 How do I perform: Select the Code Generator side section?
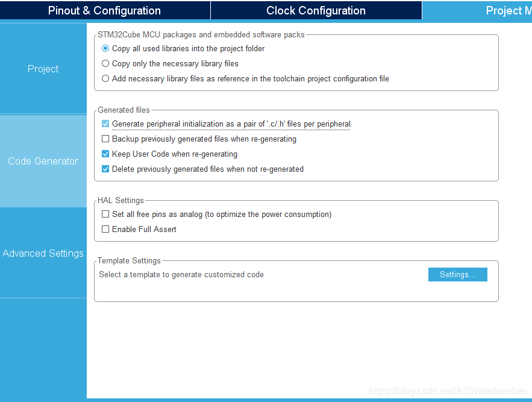43,161
